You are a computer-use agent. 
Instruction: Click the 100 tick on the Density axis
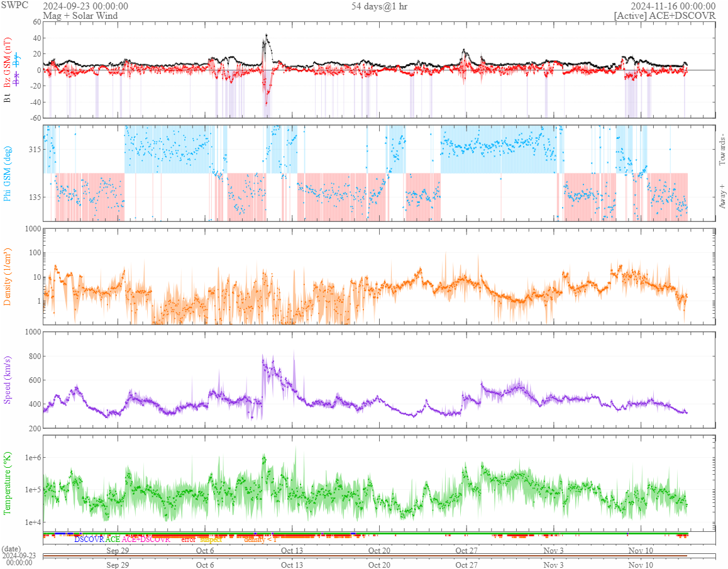(x=35, y=253)
